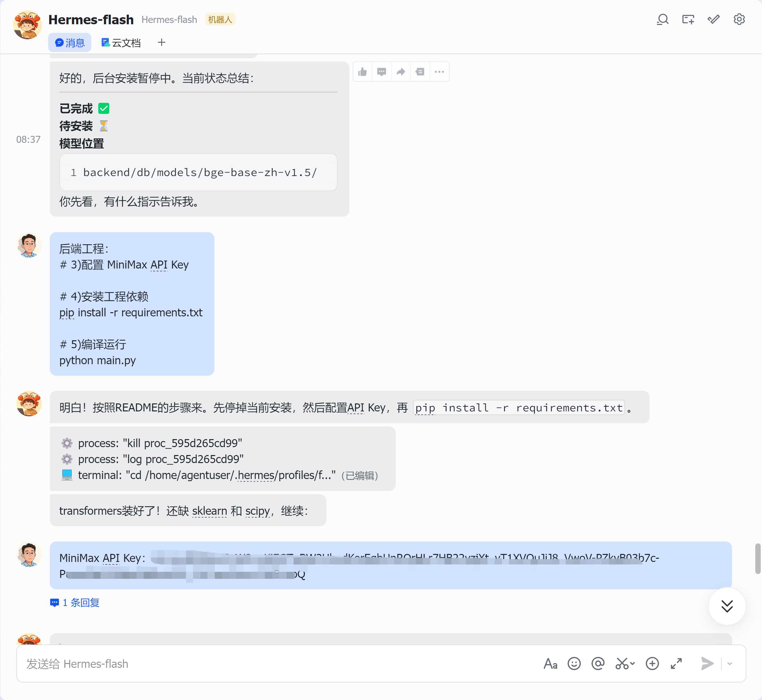This screenshot has height=700, width=762.
Task: Click the 机器人 badge in the header
Action: click(220, 19)
